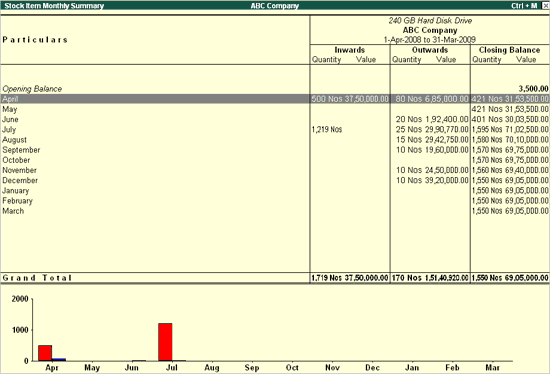This screenshot has width=550, height=374.
Task: Click the Opening Balance line
Action: click(x=275, y=89)
